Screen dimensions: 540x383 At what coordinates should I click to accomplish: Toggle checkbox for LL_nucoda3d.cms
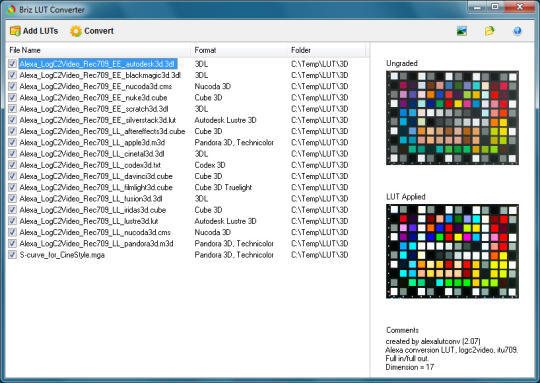tap(12, 232)
